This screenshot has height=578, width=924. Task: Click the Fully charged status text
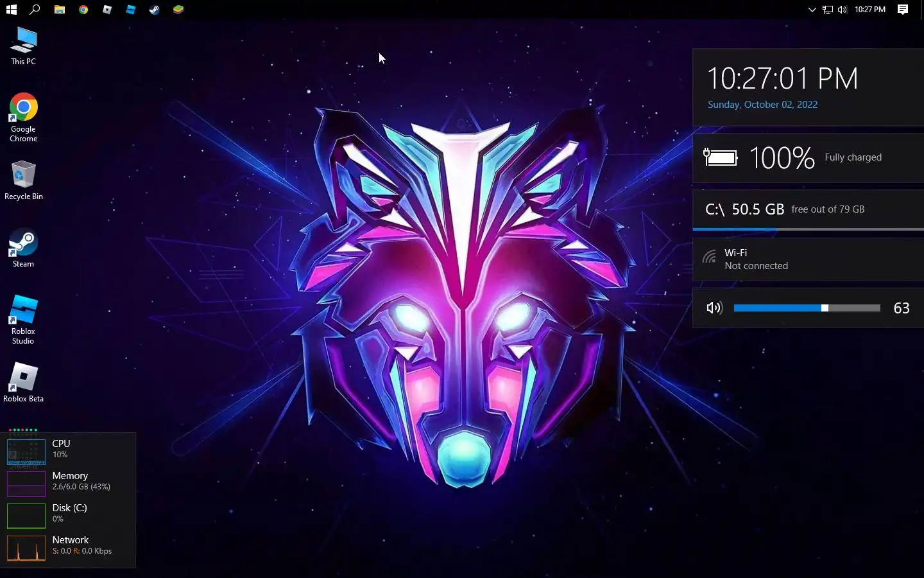[x=853, y=157]
